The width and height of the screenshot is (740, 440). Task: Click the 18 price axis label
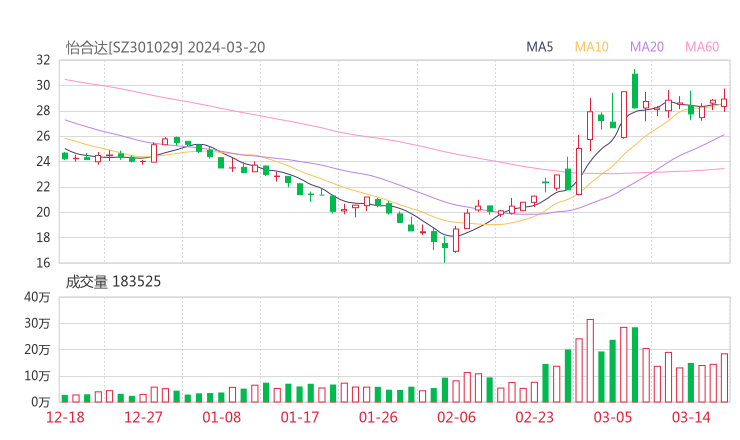pyautogui.click(x=43, y=237)
